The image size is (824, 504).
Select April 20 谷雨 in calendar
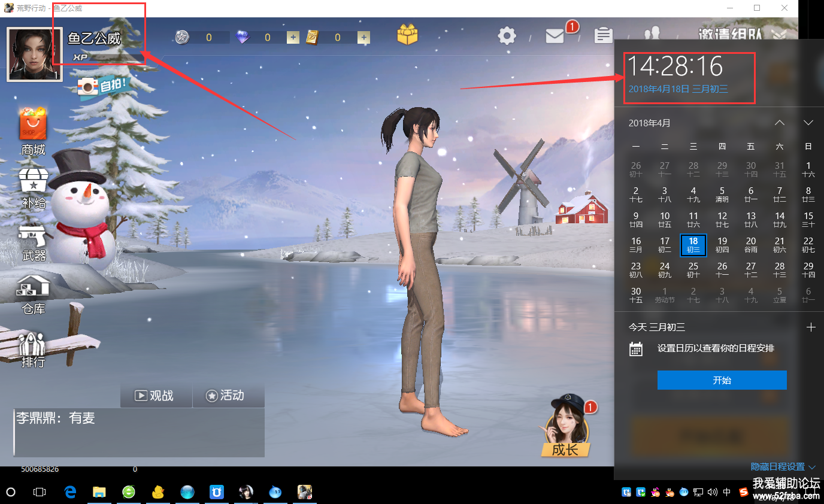point(751,245)
